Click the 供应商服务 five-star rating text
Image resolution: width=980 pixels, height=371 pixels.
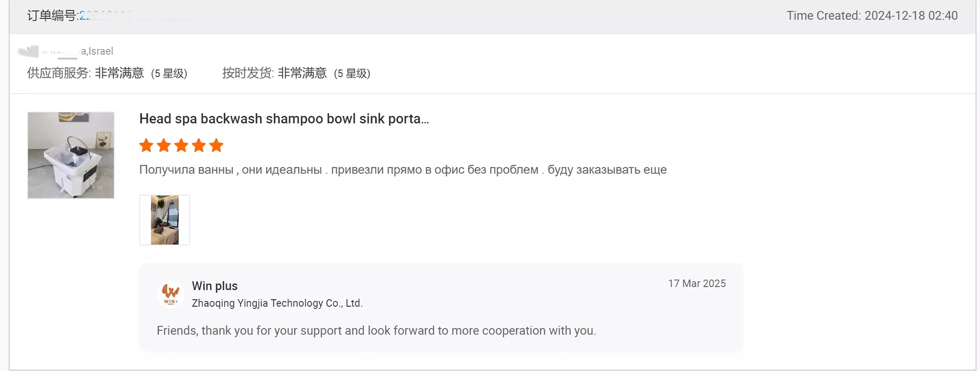[107, 73]
